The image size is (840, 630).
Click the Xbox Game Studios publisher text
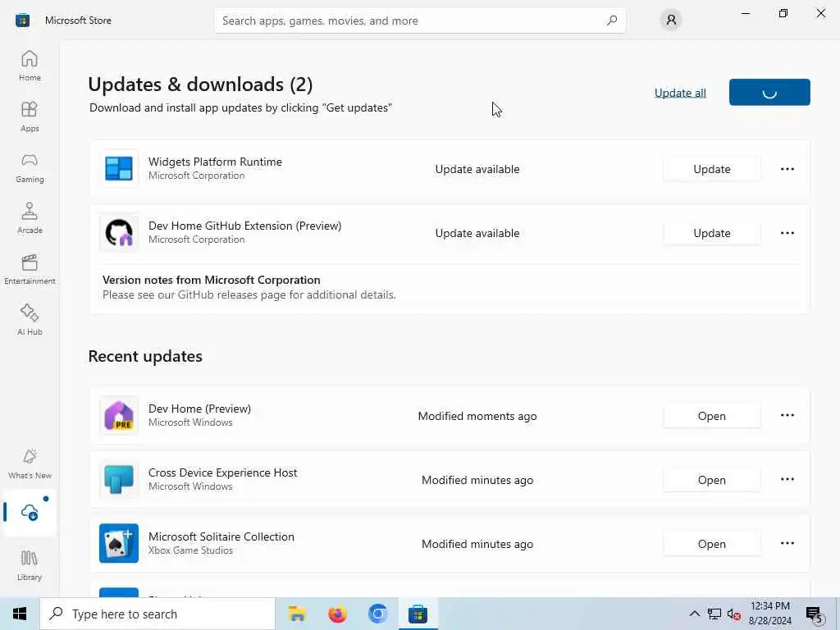pyautogui.click(x=190, y=550)
